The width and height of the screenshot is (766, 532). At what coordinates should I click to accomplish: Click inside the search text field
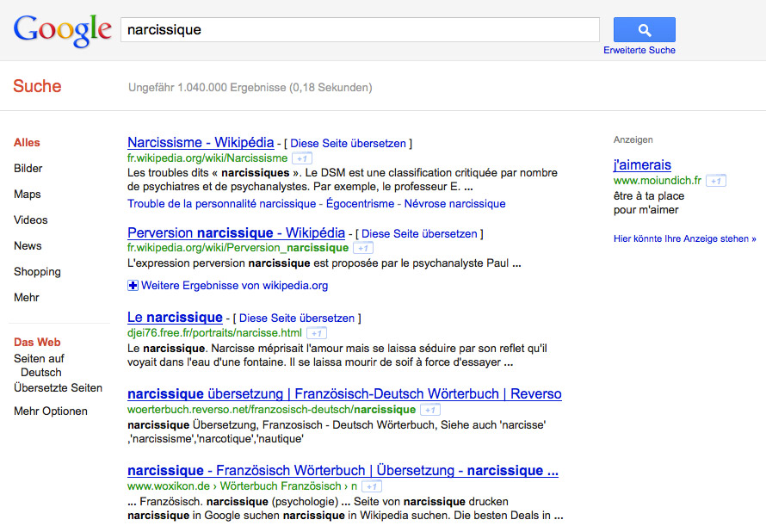point(360,30)
